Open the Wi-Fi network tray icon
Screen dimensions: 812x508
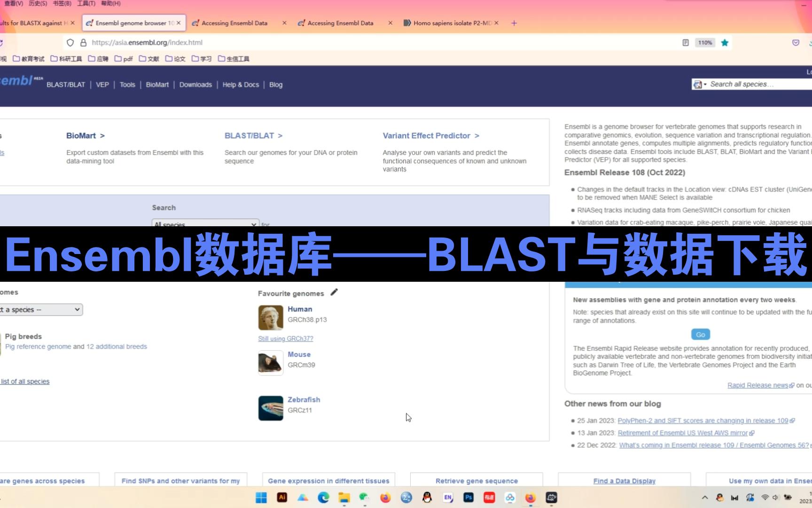[x=765, y=498]
